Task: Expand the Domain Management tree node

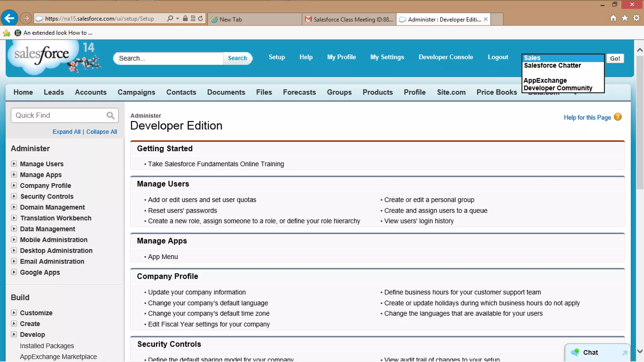Action: click(x=14, y=207)
